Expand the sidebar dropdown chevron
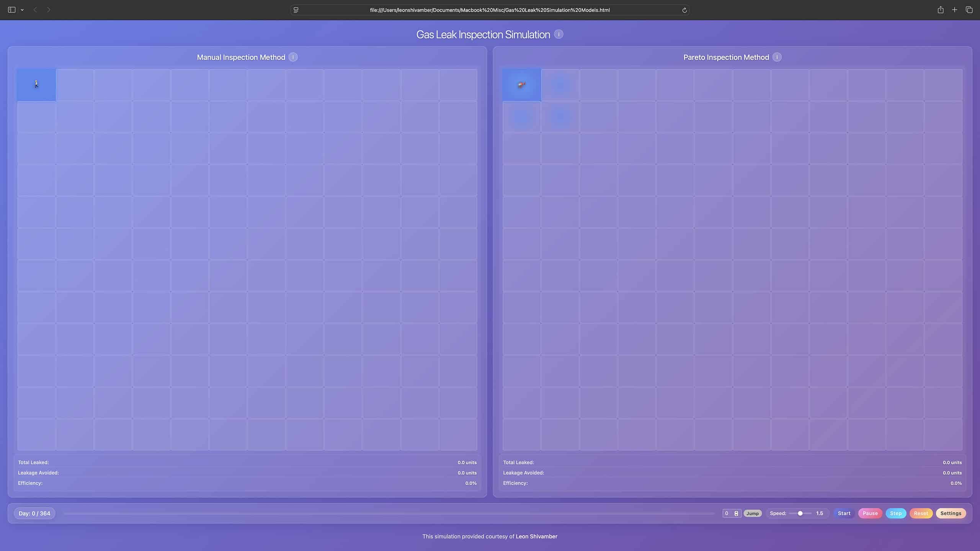Screen dimensions: 980x551 click(x=22, y=10)
